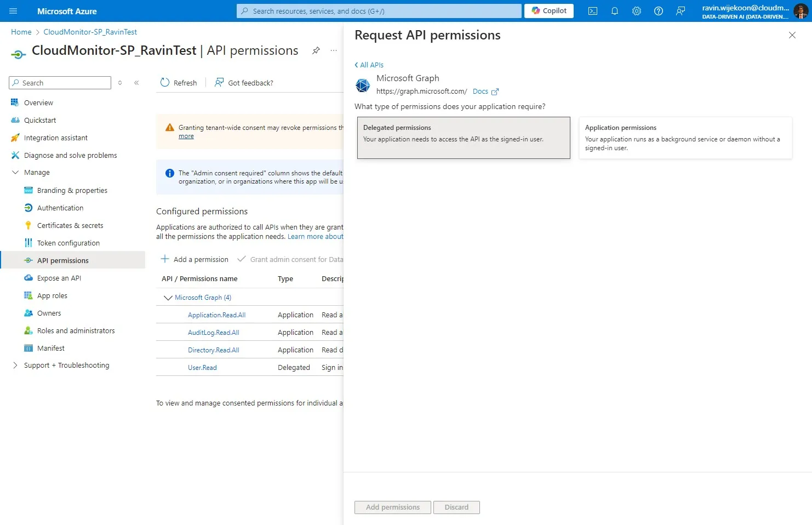The height and width of the screenshot is (525, 812).
Task: Open Diagnose and solve problems
Action: pos(71,155)
